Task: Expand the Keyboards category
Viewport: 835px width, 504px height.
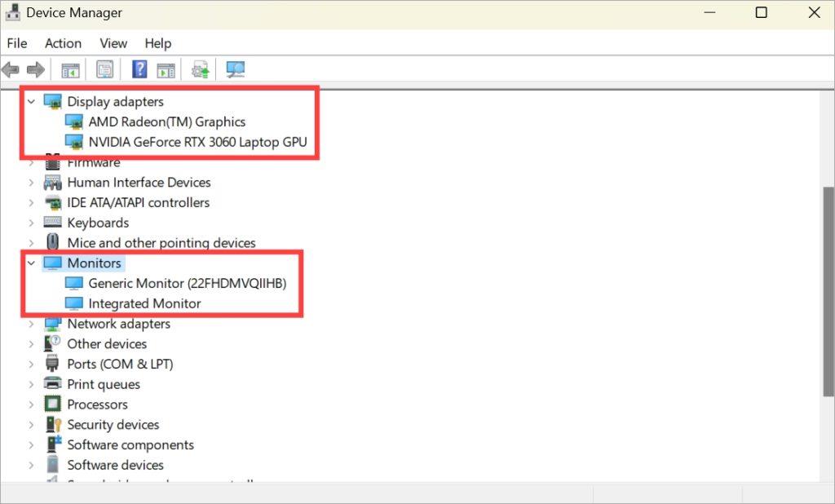Action: 32,223
